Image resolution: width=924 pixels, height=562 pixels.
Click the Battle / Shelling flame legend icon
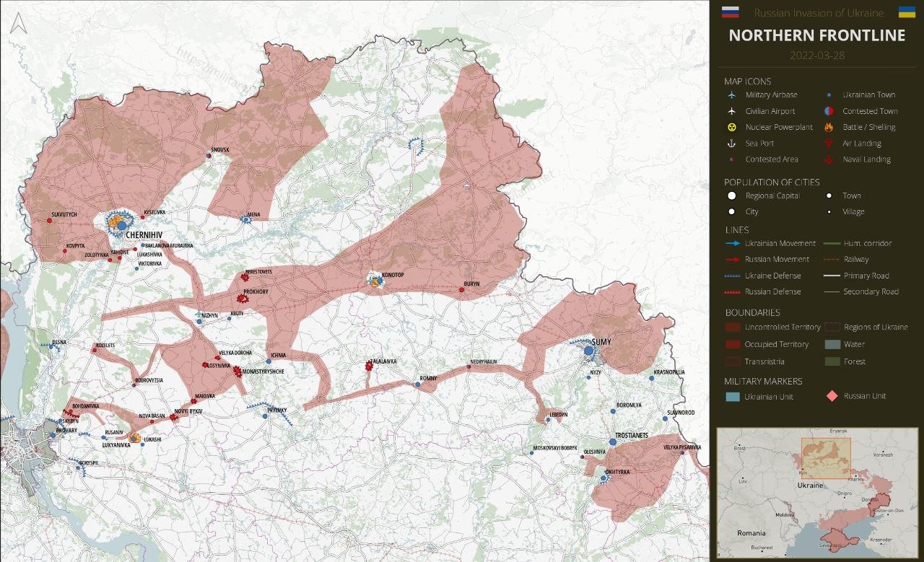[x=829, y=128]
